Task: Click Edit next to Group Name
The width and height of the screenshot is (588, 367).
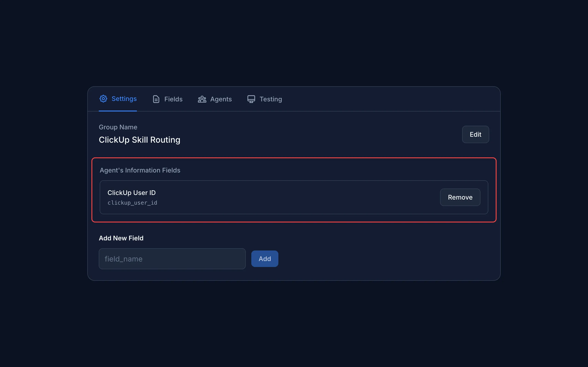Action: (x=475, y=134)
